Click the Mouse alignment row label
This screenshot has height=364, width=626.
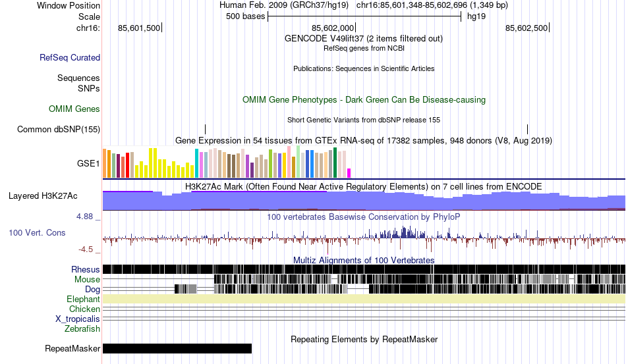point(87,280)
